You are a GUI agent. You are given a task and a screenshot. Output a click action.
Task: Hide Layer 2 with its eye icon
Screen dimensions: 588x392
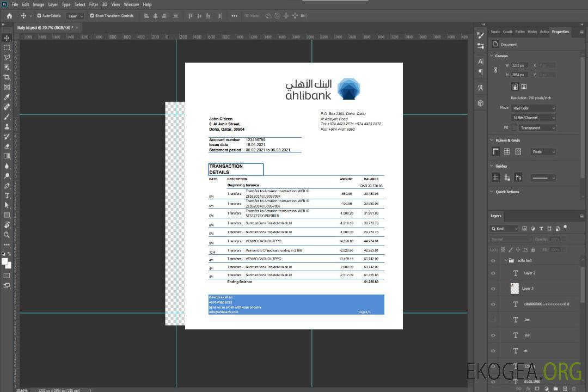(x=493, y=273)
